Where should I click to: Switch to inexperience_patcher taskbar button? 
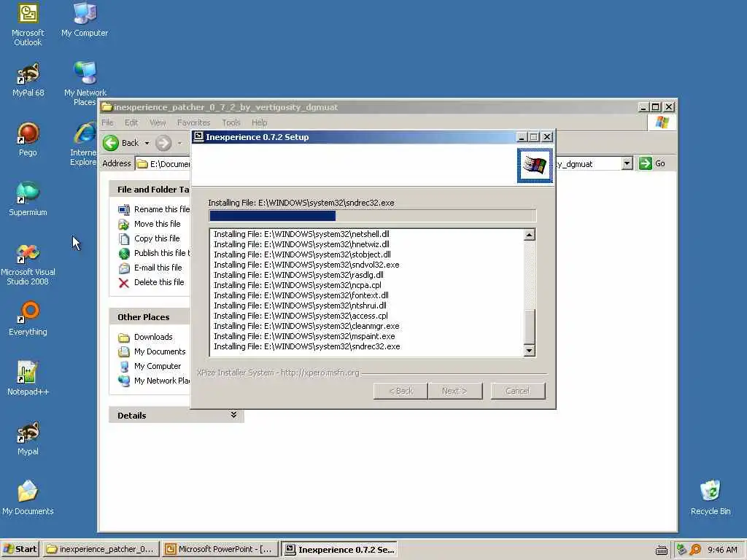(101, 550)
